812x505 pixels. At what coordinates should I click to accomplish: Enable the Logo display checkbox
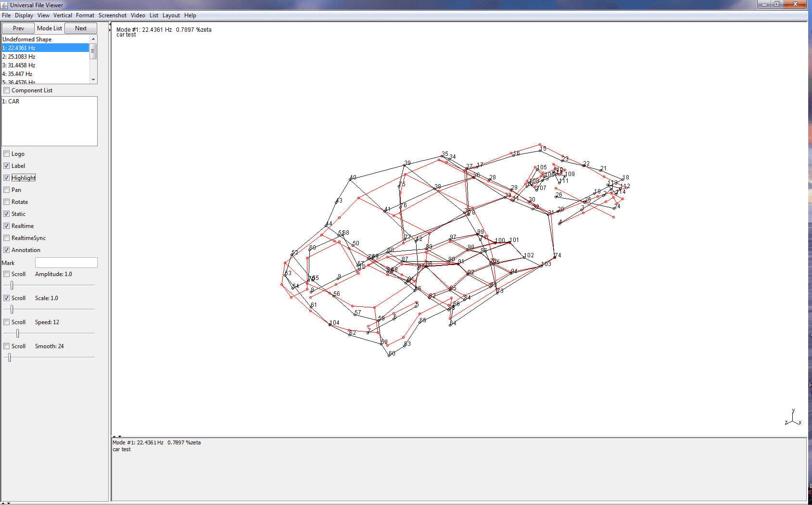pos(7,153)
